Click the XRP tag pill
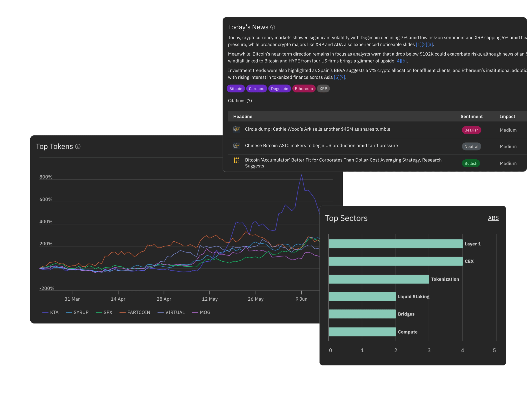Viewport: 532px width, 399px height. (x=323, y=88)
